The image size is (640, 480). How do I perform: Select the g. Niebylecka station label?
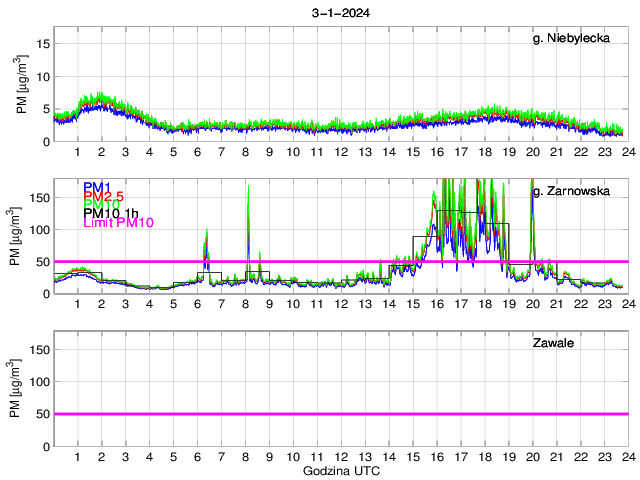click(571, 38)
